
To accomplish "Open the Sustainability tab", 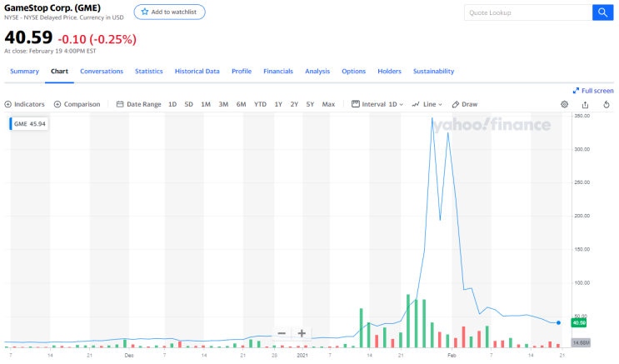I will [x=433, y=72].
